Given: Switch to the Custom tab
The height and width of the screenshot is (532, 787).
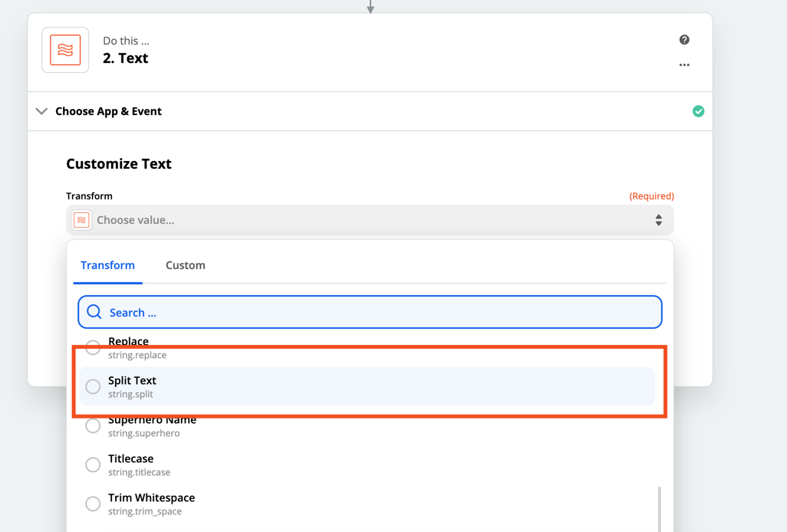Looking at the screenshot, I should point(186,265).
